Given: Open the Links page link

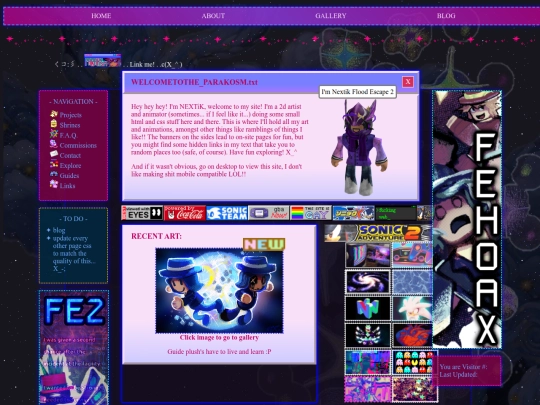Looking at the screenshot, I should 67,186.
